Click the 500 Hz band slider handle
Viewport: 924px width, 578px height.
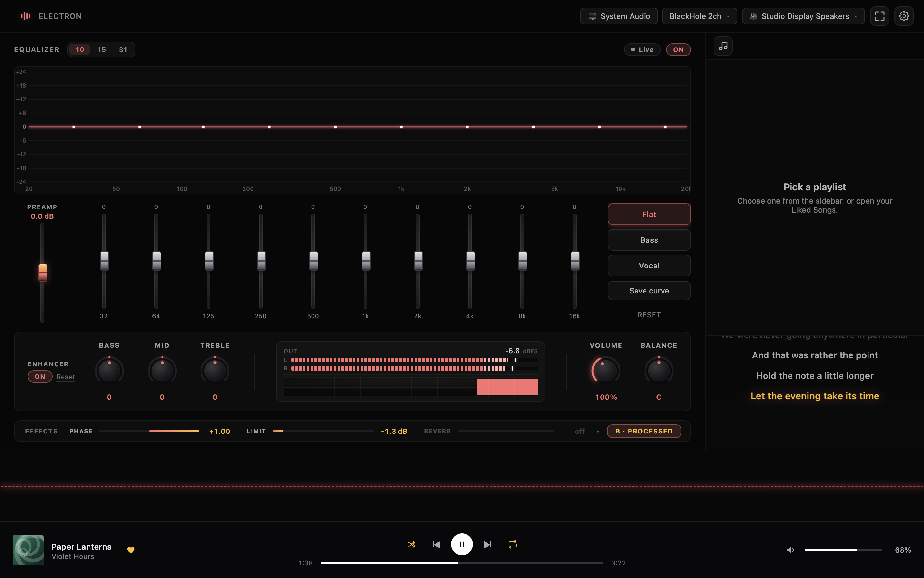(313, 261)
